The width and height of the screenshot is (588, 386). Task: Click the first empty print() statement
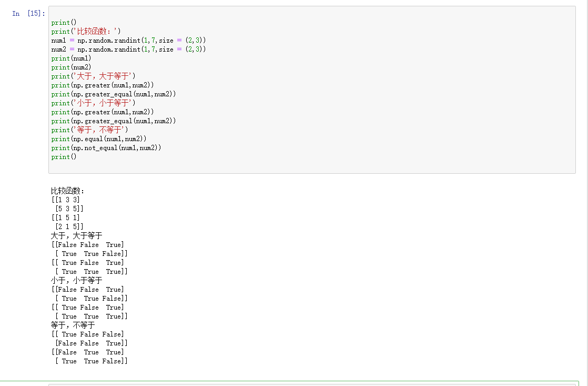(x=63, y=22)
